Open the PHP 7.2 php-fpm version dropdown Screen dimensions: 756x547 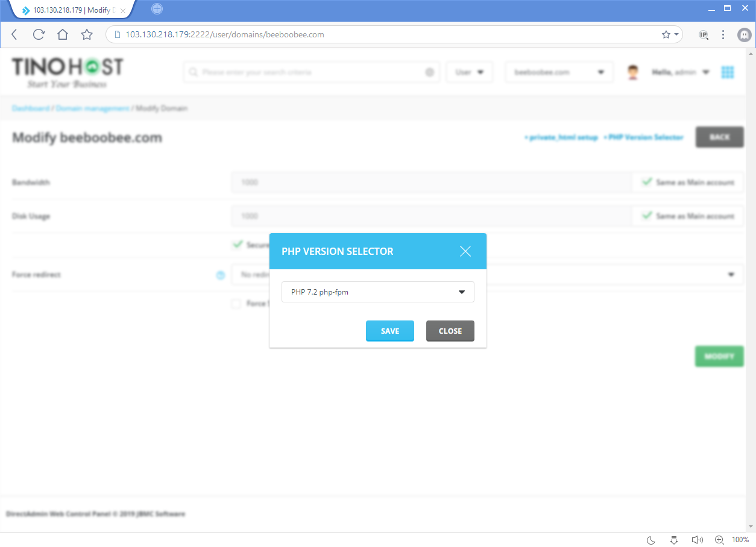[377, 292]
